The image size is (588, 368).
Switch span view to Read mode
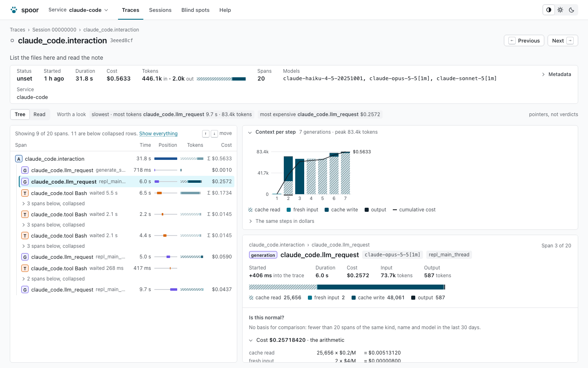pos(40,114)
